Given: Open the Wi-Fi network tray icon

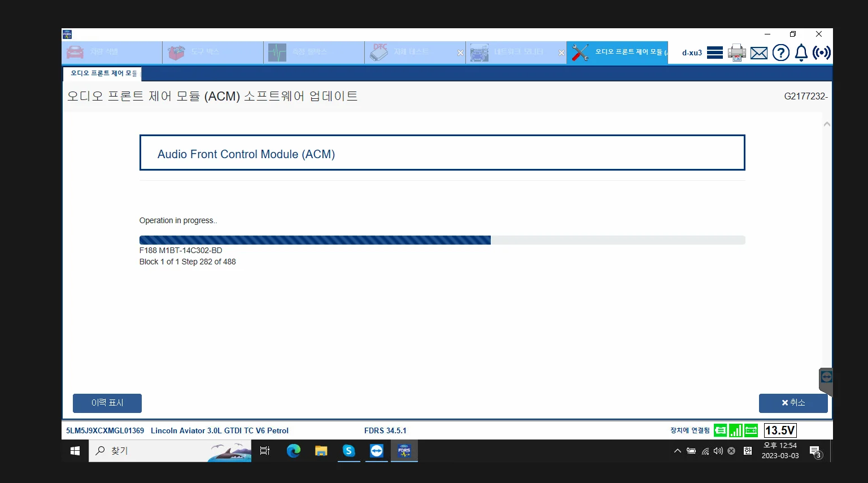Looking at the screenshot, I should 705,451.
